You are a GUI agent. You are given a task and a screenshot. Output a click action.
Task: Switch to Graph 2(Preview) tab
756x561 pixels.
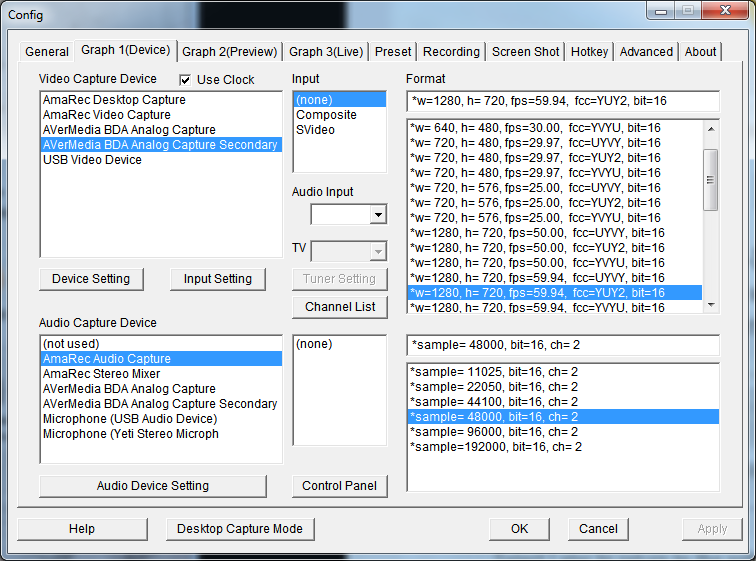[x=230, y=52]
